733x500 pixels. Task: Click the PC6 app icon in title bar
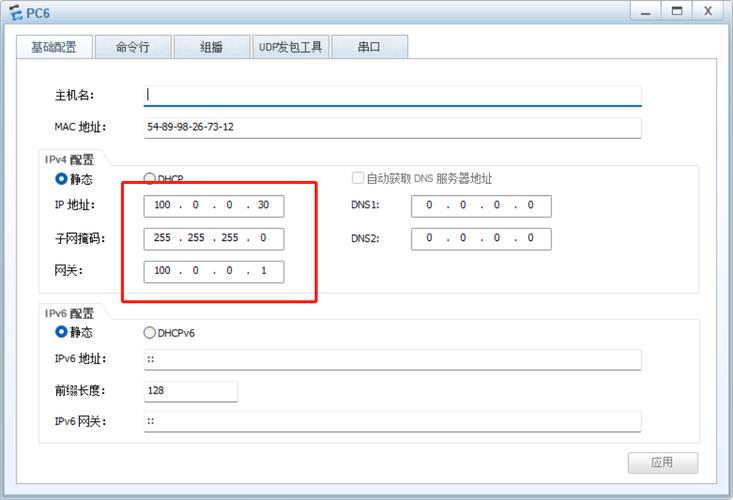point(16,13)
